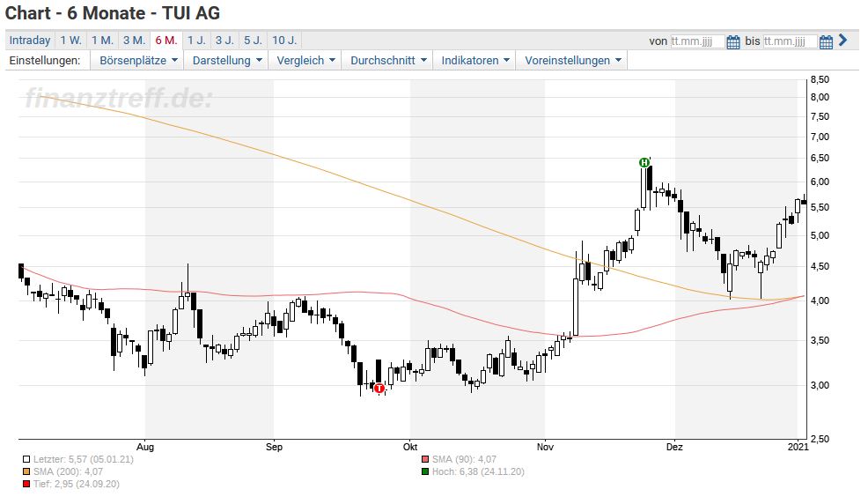Click the 'Okt' x-axis label
This screenshot has width=868, height=497.
(x=410, y=447)
